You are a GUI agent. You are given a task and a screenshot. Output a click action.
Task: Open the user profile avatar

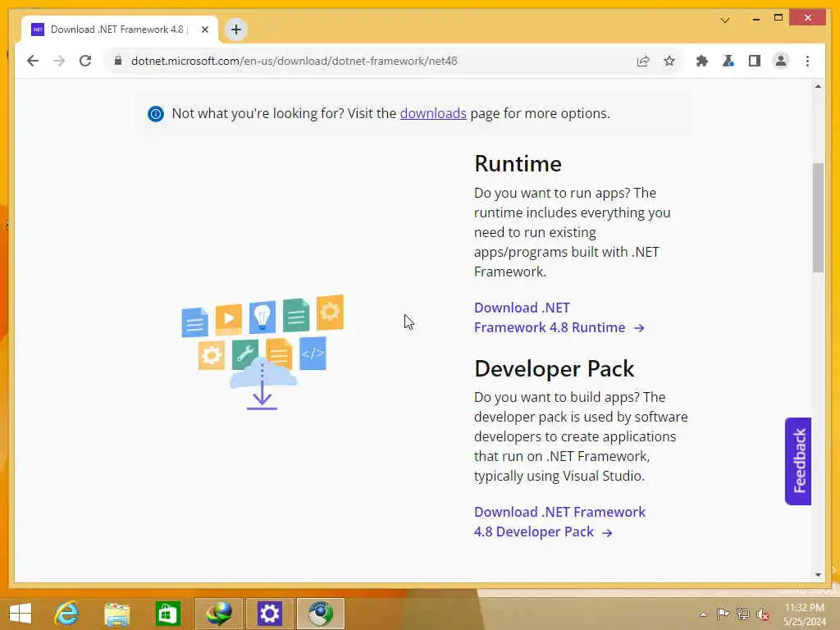pos(781,61)
